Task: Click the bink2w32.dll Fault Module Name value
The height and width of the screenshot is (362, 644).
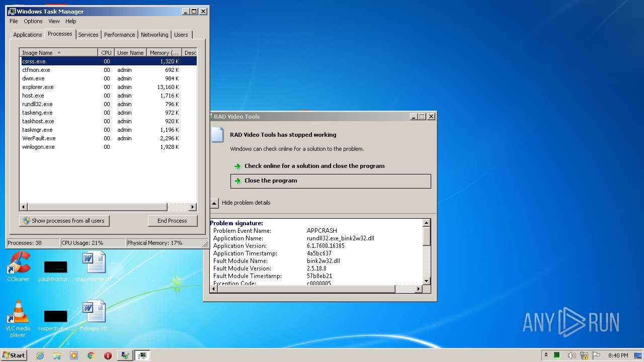Action: coord(324,261)
